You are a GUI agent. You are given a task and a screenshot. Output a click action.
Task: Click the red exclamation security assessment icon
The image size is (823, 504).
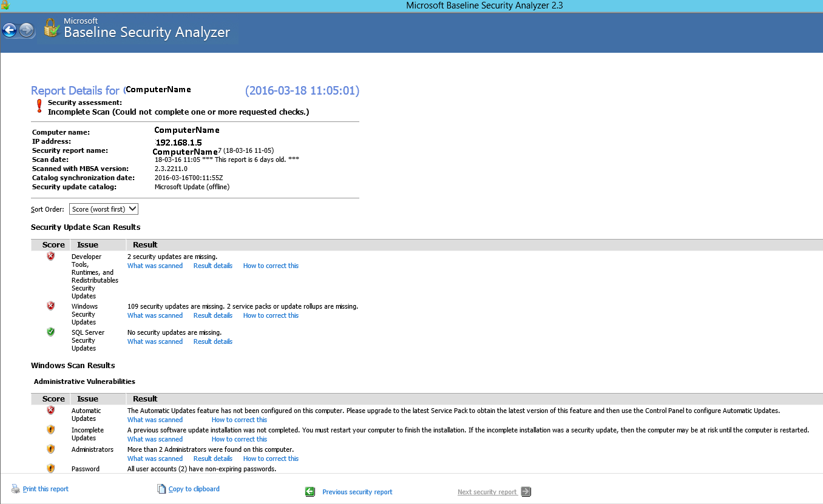[39, 107]
